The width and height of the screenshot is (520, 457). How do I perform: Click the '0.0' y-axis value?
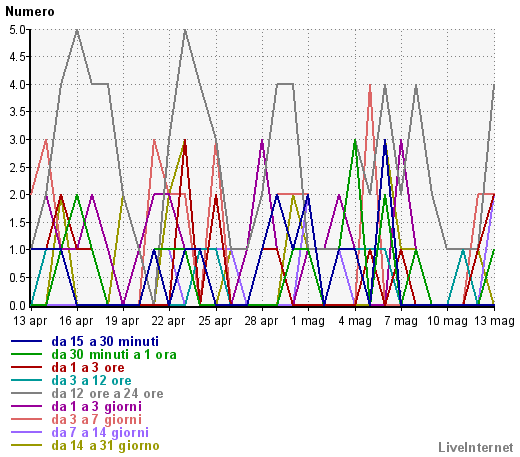pos(17,305)
